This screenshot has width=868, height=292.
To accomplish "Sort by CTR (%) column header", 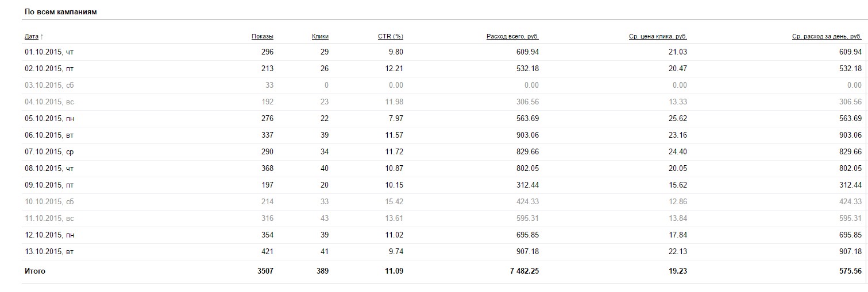I will point(391,37).
